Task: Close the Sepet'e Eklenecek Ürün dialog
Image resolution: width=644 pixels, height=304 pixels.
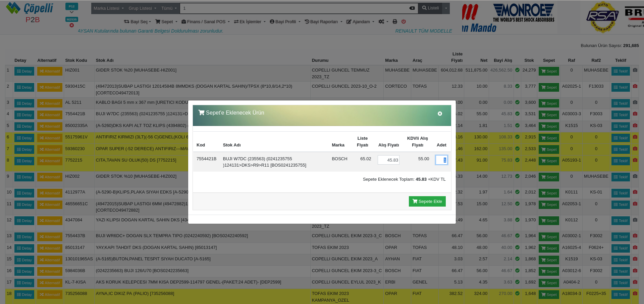Action: point(440,114)
